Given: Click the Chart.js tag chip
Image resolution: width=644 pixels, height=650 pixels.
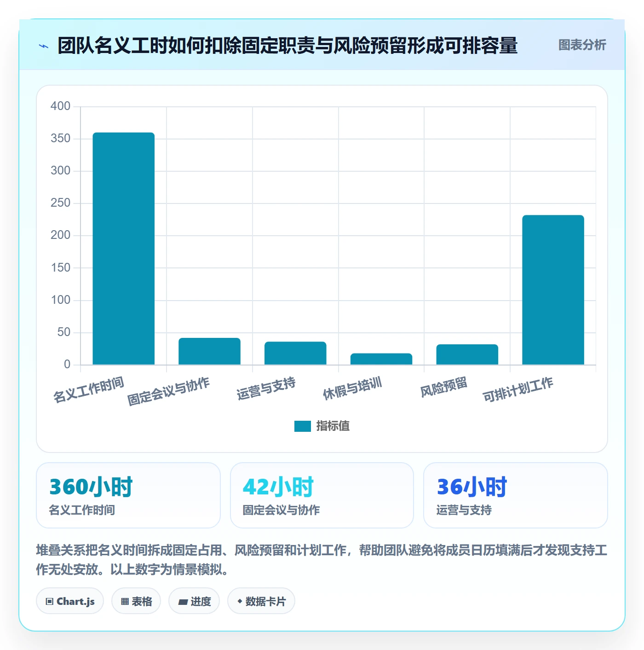Looking at the screenshot, I should tap(70, 601).
